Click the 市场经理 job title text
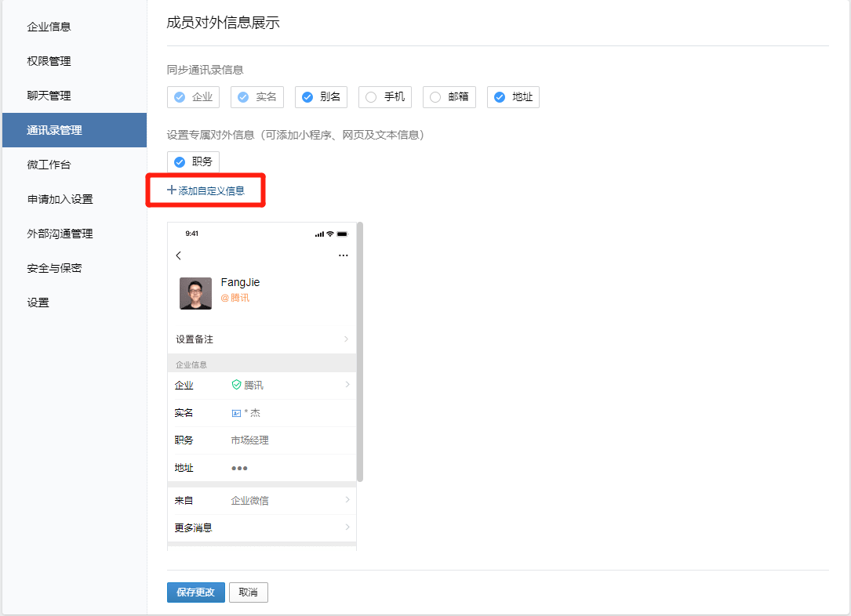851x616 pixels. tap(249, 440)
